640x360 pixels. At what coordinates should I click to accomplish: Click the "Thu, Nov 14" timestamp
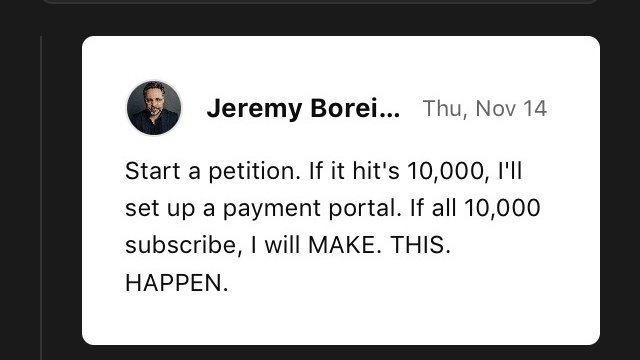(x=484, y=109)
